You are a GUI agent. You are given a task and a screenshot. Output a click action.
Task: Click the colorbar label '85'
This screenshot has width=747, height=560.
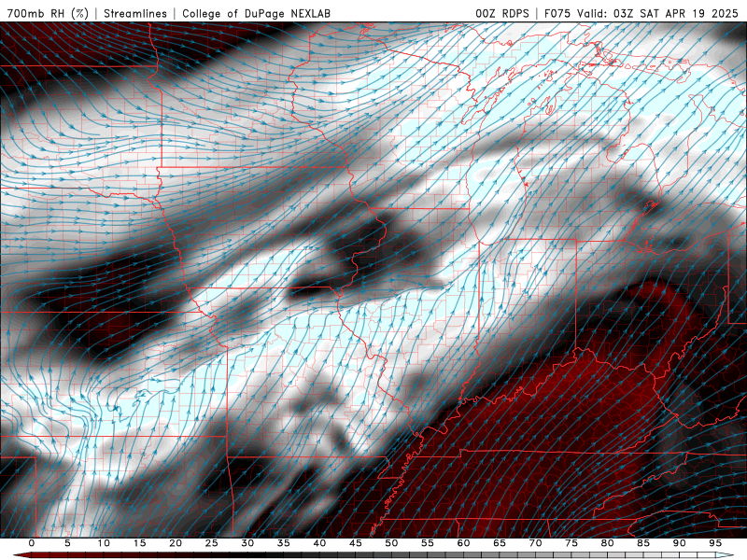click(x=643, y=543)
